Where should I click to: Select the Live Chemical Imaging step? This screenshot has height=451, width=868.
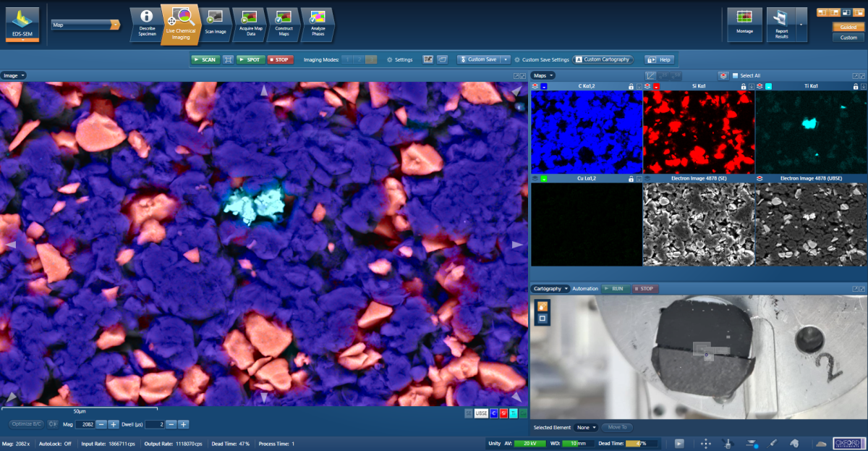coord(180,23)
